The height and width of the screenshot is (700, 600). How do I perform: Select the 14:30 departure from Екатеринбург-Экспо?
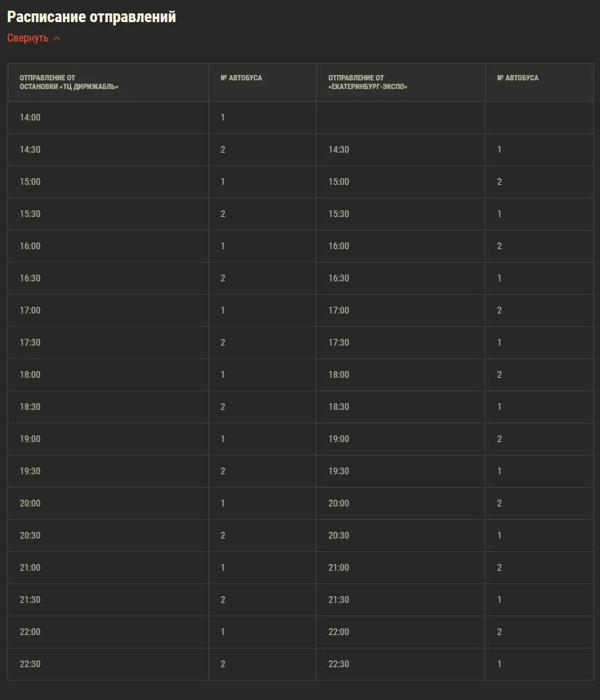tap(339, 150)
